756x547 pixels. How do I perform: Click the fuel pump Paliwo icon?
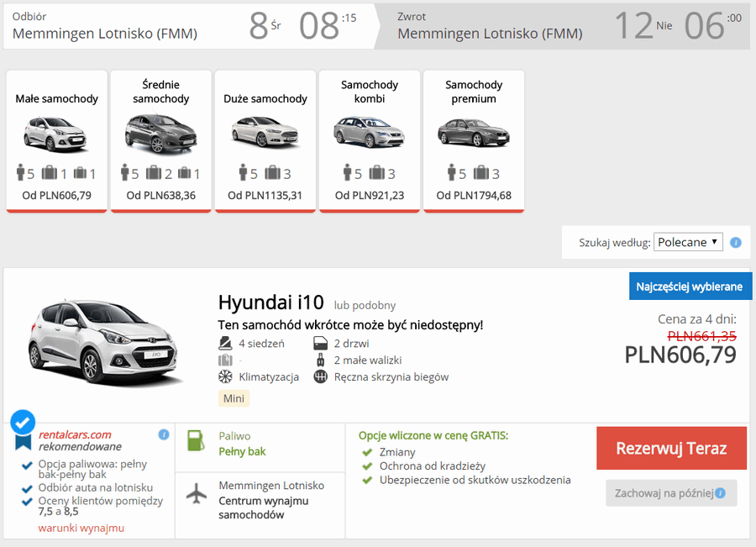coord(197,440)
